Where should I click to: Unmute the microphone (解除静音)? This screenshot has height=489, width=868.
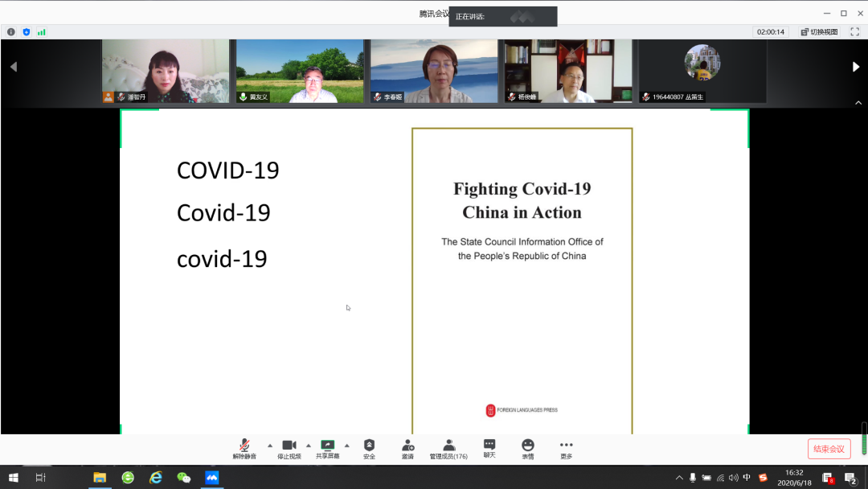pyautogui.click(x=244, y=448)
